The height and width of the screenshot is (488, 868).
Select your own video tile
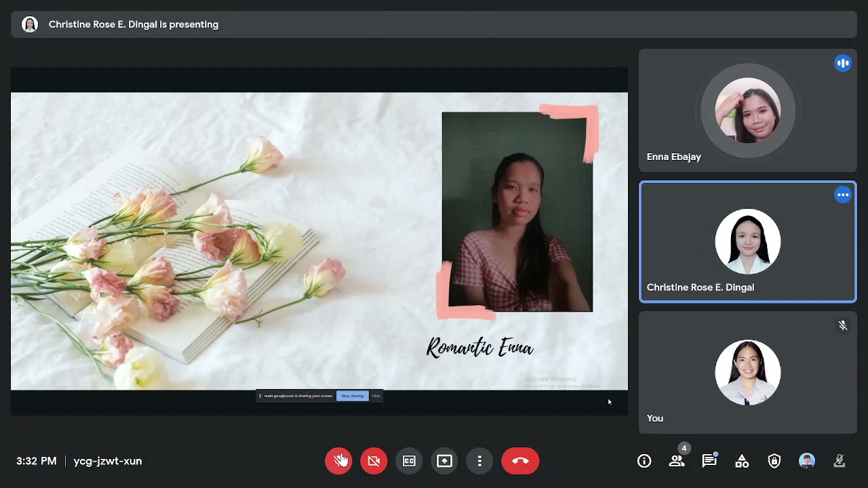[748, 372]
